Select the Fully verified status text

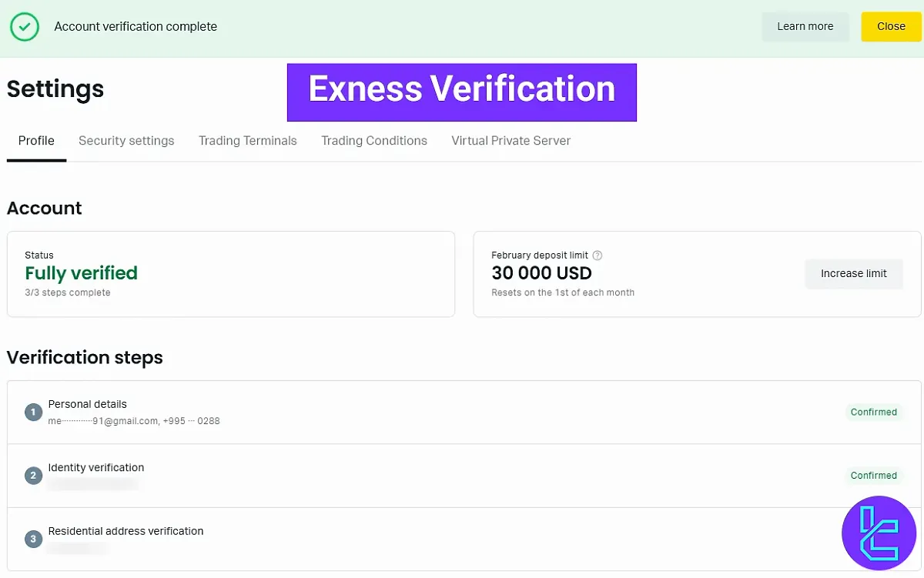[x=81, y=273]
